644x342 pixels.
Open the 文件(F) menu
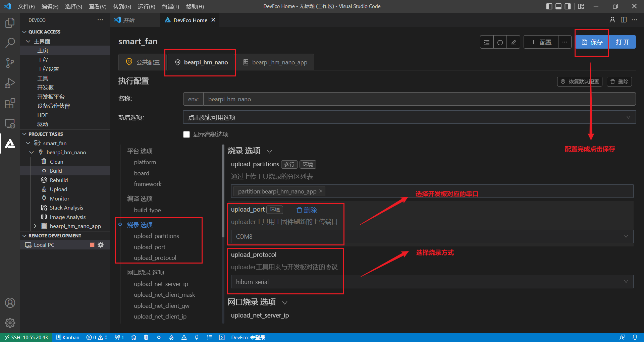coord(26,6)
